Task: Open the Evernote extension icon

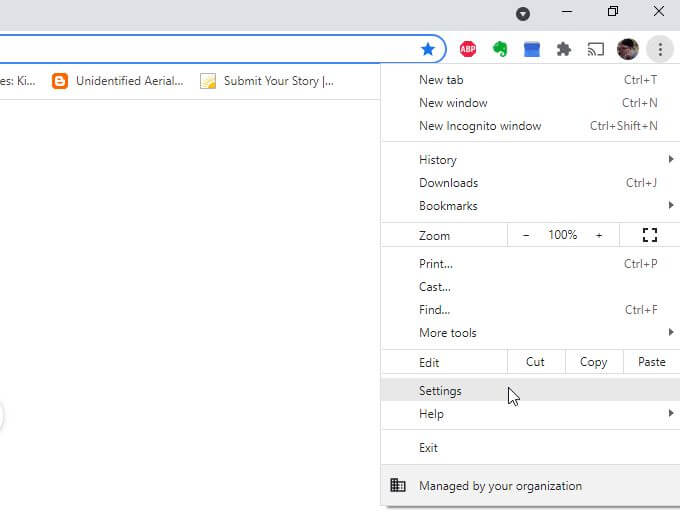Action: (x=500, y=49)
